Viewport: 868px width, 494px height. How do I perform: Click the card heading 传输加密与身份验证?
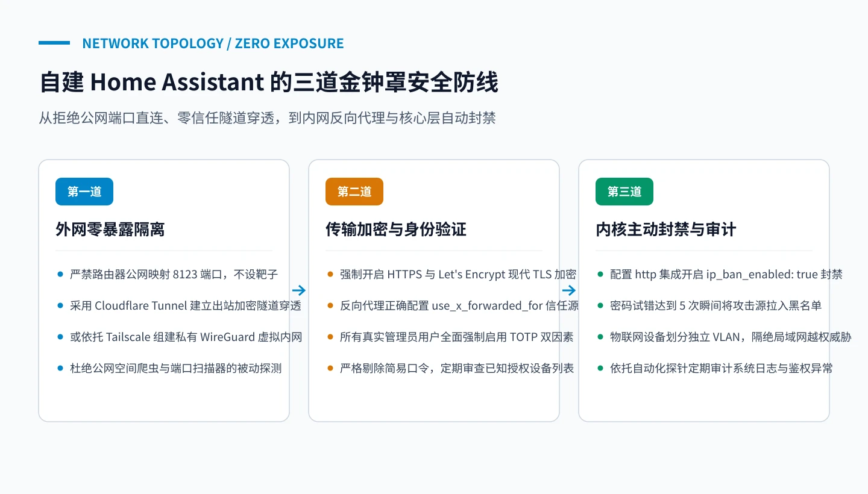coord(396,230)
